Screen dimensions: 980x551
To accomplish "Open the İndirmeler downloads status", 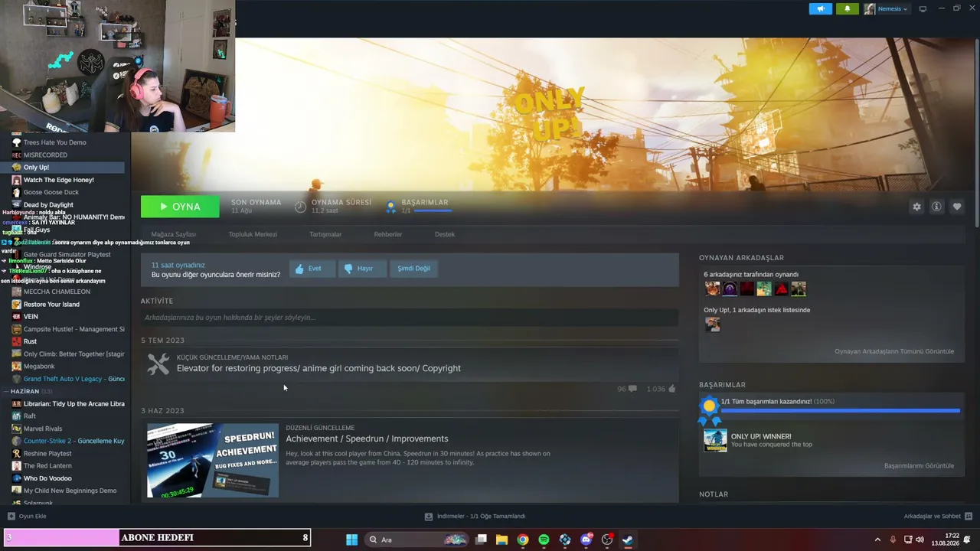I will click(x=475, y=516).
